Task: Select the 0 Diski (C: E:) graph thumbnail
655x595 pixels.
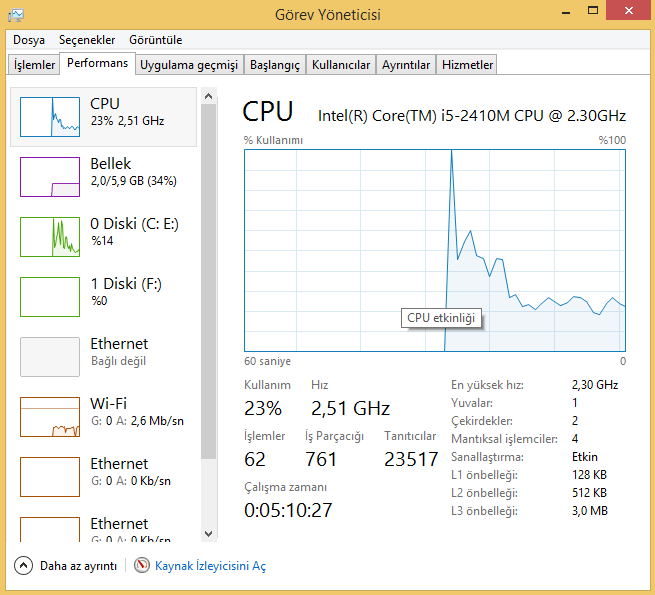Action: coord(50,237)
